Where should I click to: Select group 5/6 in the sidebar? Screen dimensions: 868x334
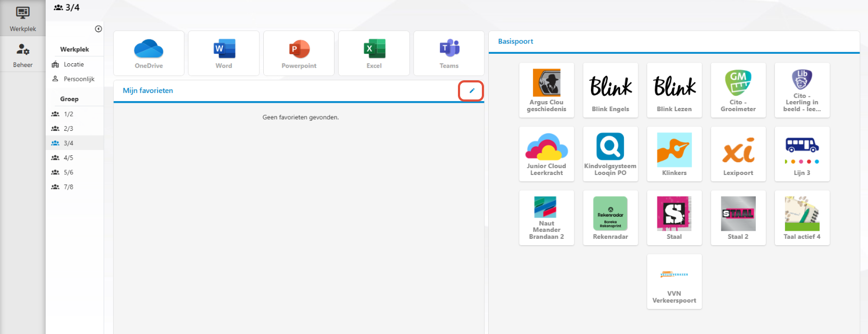pos(75,172)
